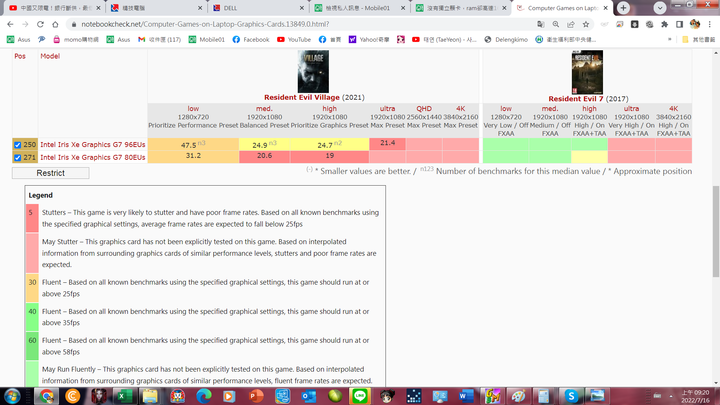
Task: Open the YouTube bookmark
Action: click(x=294, y=39)
